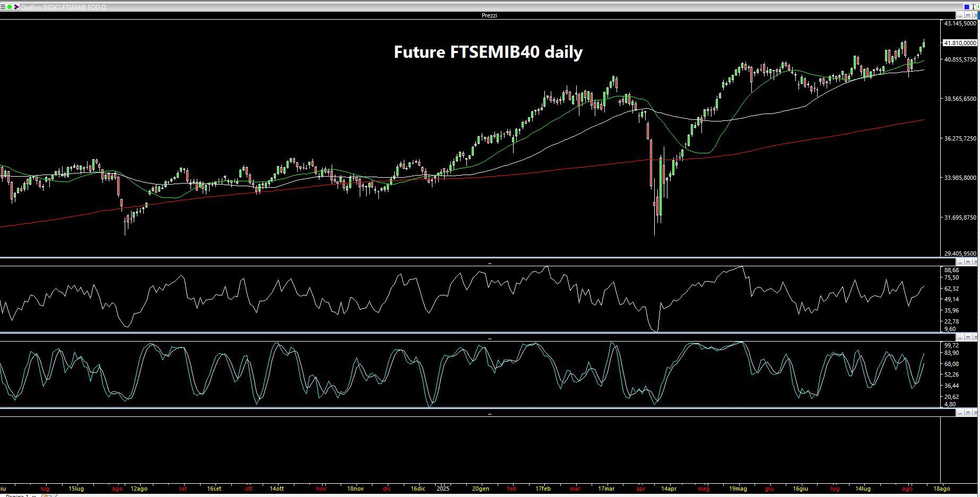Click the 29.405,9500 price axis label
The width and height of the screenshot is (980, 497).
coord(960,254)
